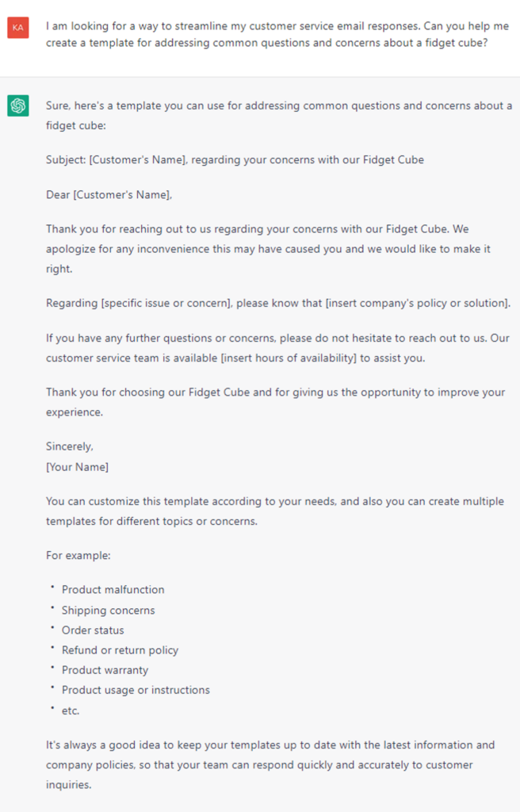Click the 'Product usage or instructions' bullet item
520x812 pixels.
[136, 691]
